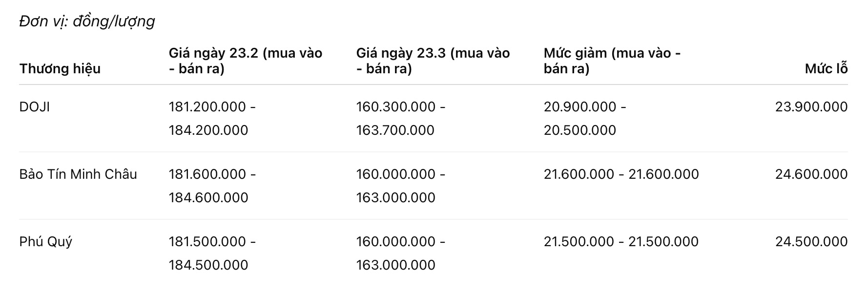
Task: Click the 23.900.000 loss value
Action: click(811, 106)
